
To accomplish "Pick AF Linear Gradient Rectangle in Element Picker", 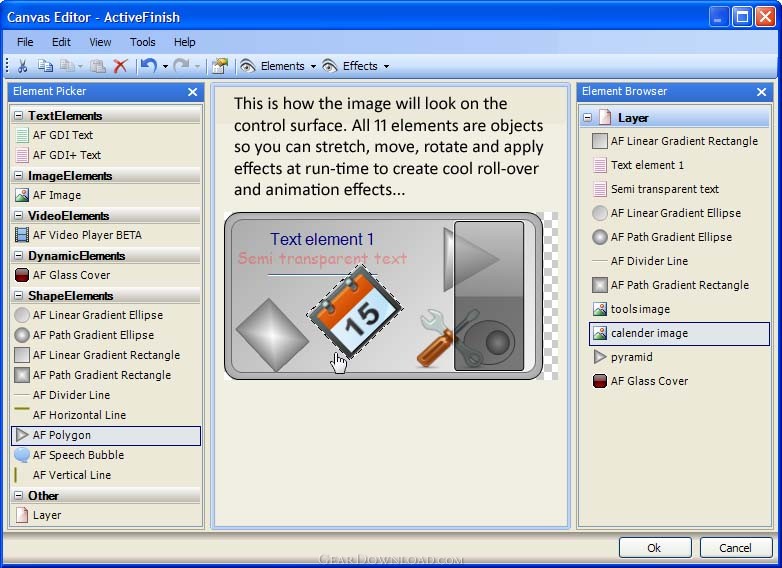I will 106,355.
